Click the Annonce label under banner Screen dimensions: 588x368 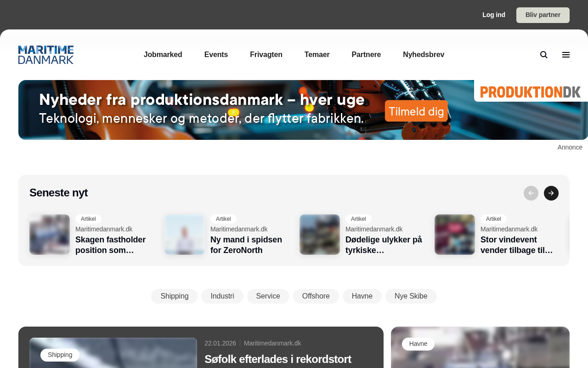[570, 147]
